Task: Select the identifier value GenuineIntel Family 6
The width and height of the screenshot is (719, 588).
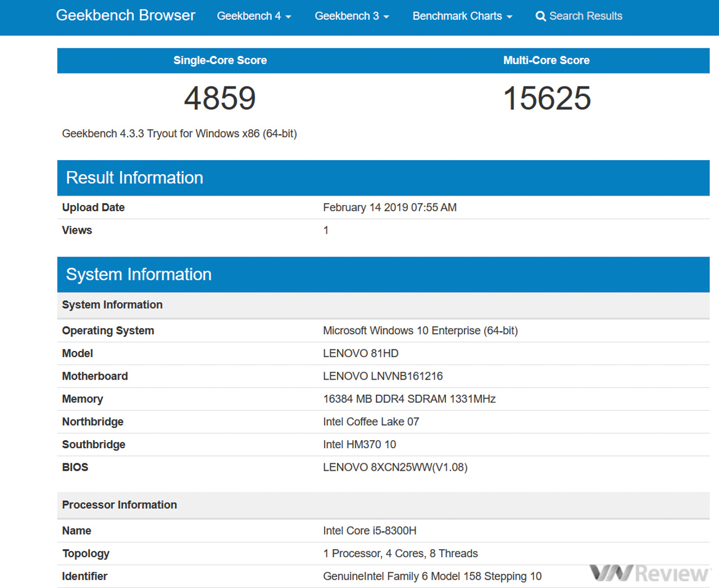Action: (433, 576)
